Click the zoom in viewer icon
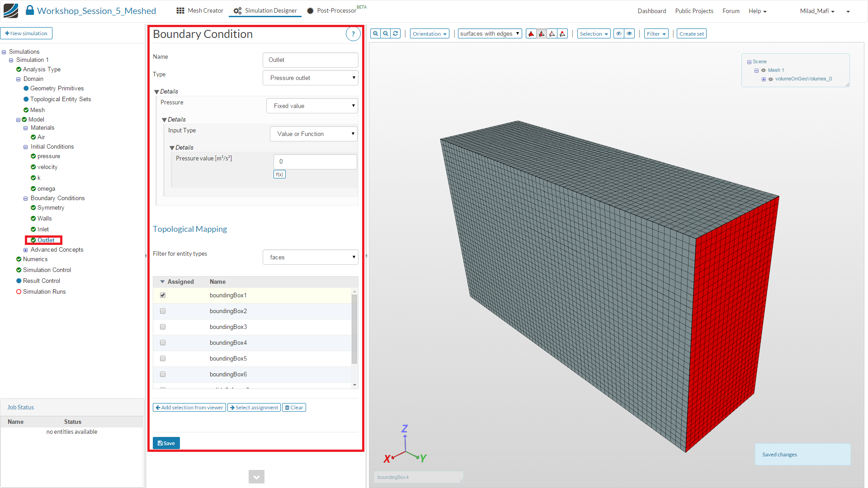The width and height of the screenshot is (868, 488). pos(375,33)
